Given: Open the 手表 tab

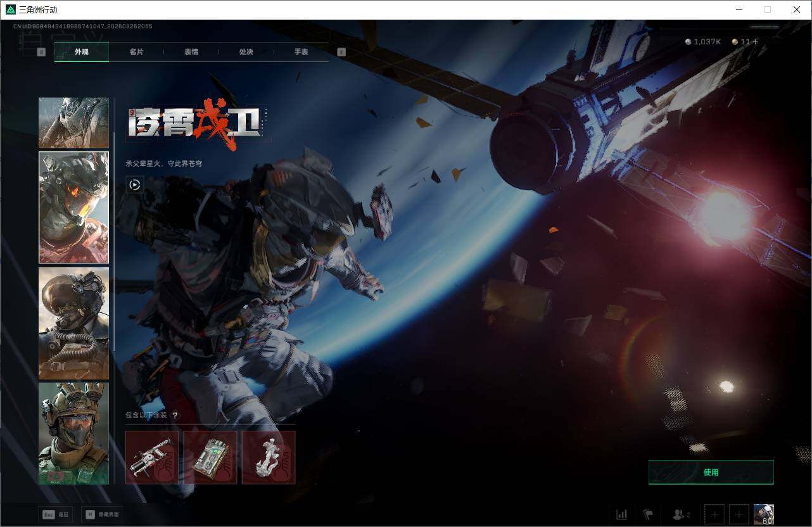Looking at the screenshot, I should pos(301,52).
